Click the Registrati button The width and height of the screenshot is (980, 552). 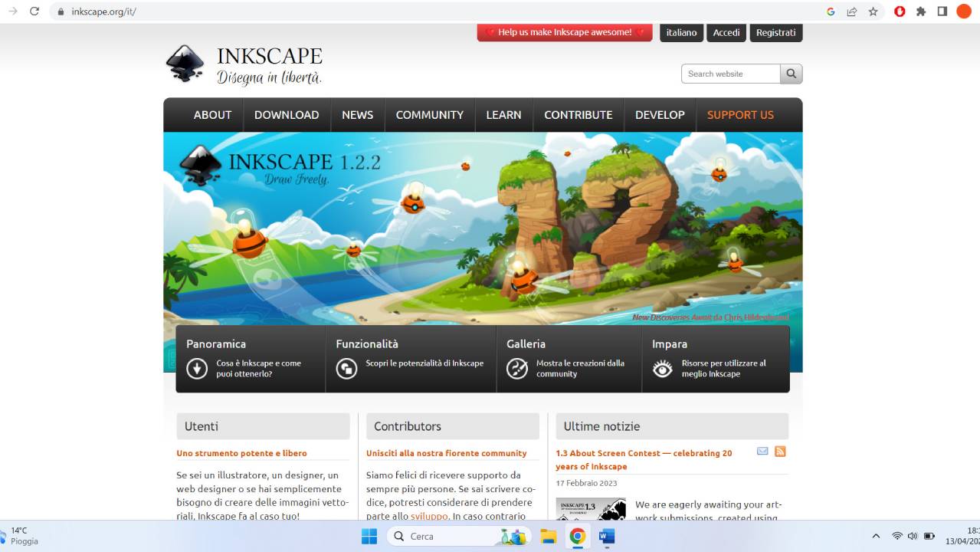[x=775, y=32]
